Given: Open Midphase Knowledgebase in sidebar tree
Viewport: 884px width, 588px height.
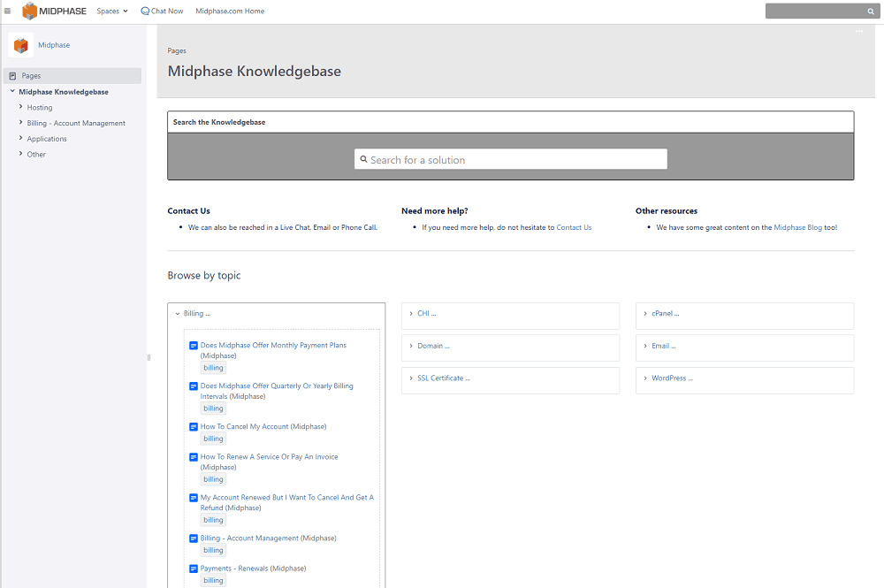Looking at the screenshot, I should tap(64, 92).
